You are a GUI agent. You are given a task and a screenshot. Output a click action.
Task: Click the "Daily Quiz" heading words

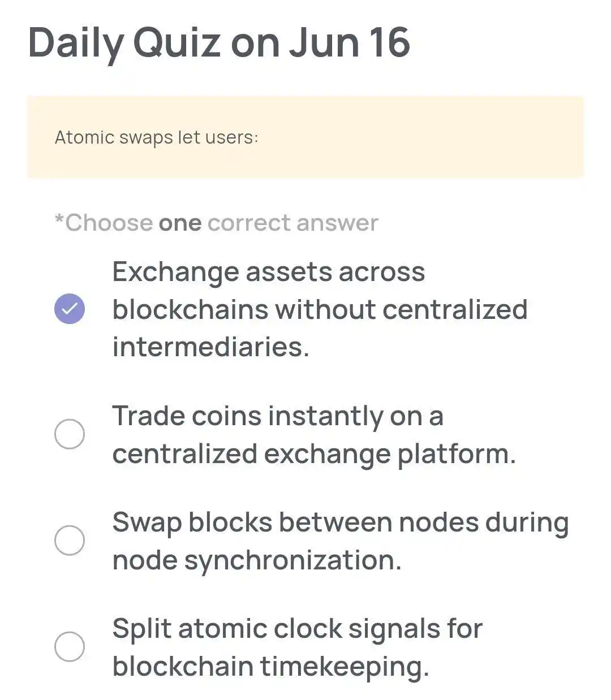[x=124, y=43]
